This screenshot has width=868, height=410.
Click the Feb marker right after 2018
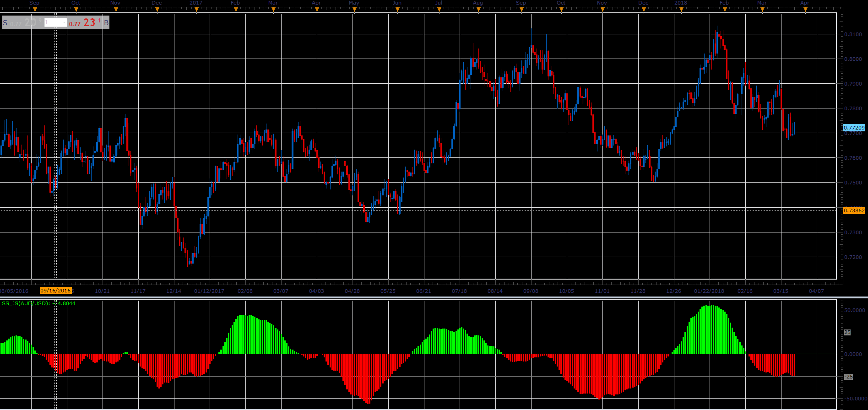724,3
